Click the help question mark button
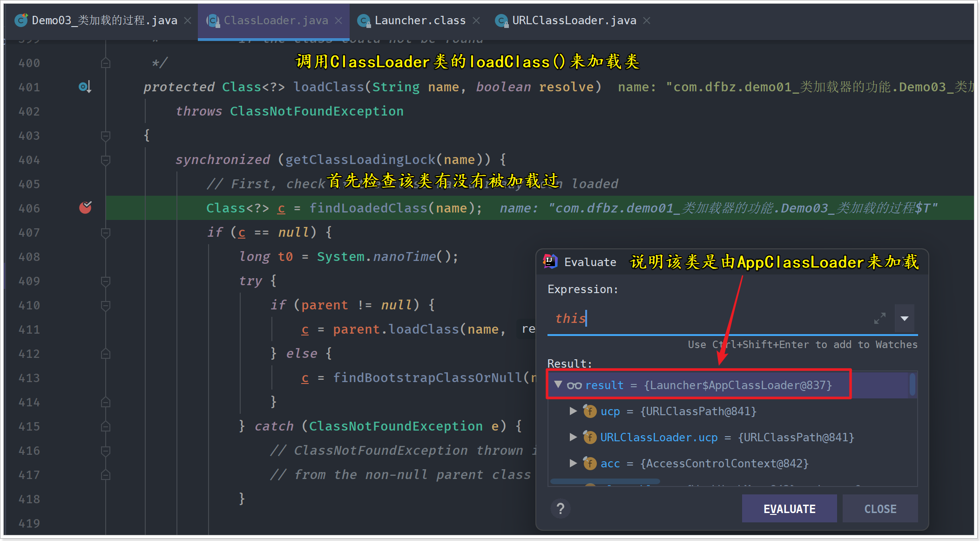980x541 pixels. 561,508
